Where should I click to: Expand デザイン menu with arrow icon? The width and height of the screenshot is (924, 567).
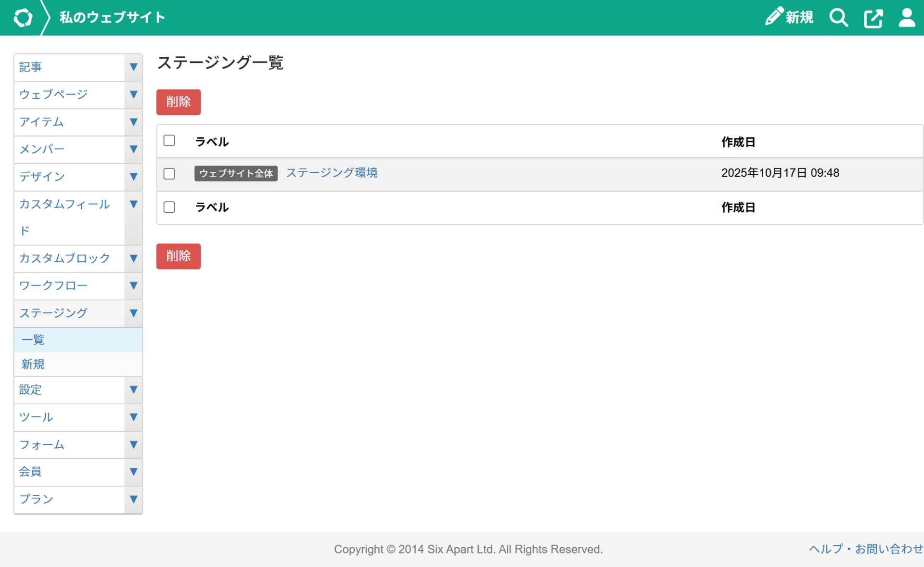(133, 177)
